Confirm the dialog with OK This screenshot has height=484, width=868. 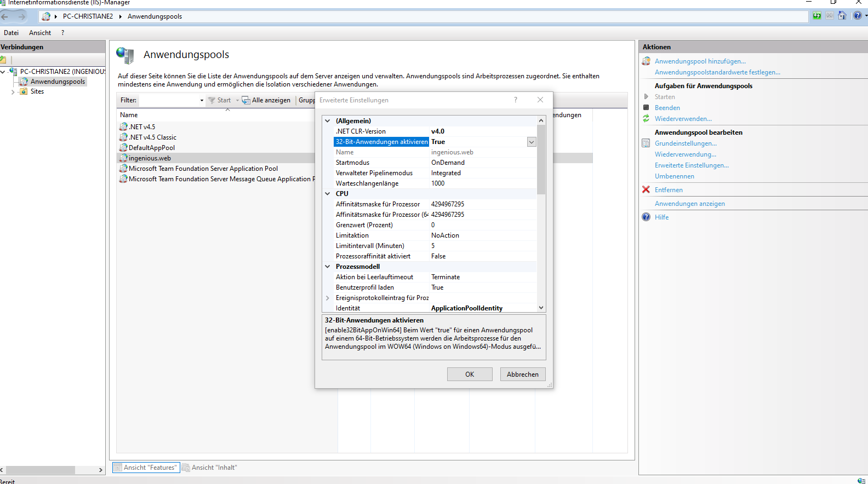[x=470, y=374]
